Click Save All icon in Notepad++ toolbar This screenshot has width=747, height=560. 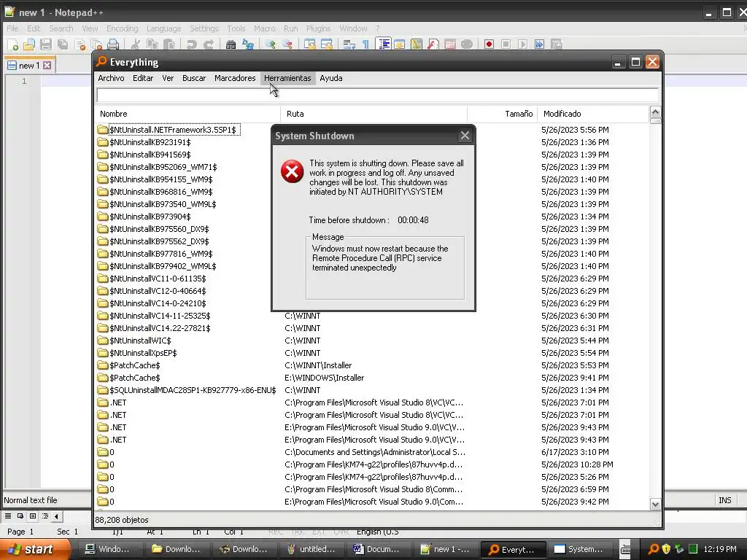[63, 44]
